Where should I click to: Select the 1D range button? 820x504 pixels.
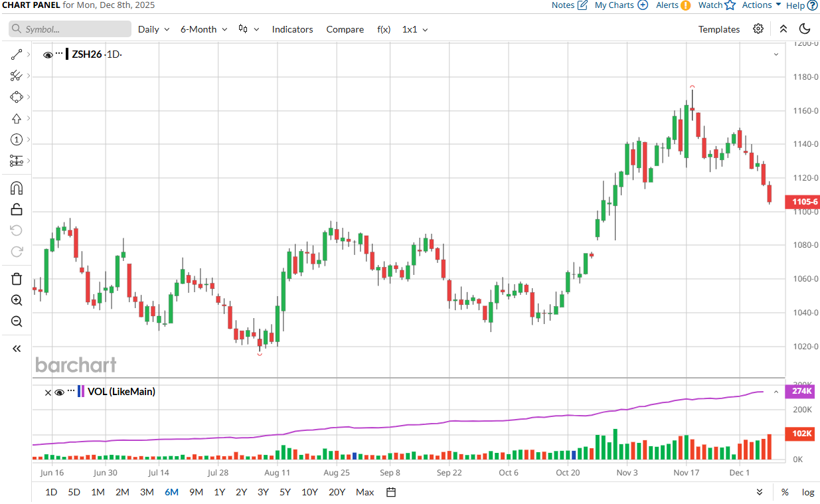tap(51, 492)
